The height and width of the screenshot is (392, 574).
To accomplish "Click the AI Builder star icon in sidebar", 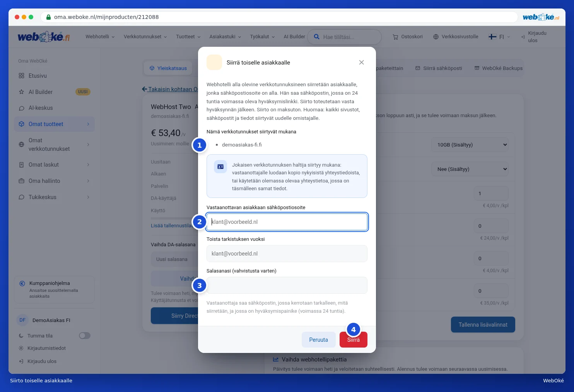I will (21, 92).
